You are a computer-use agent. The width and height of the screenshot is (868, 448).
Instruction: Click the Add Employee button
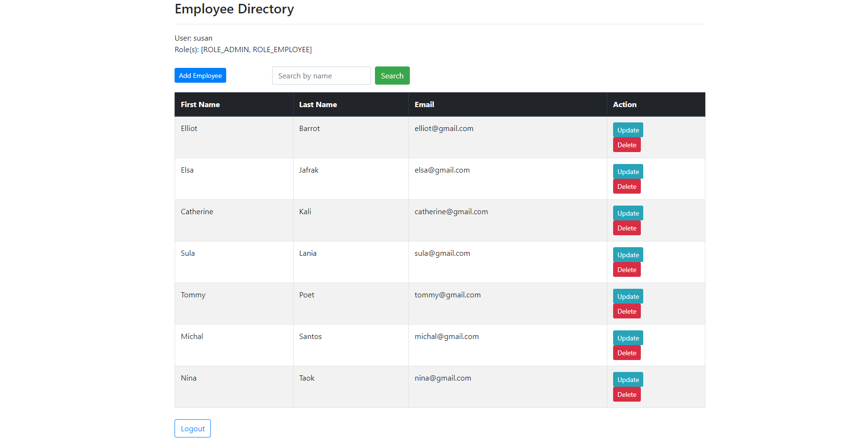point(200,75)
